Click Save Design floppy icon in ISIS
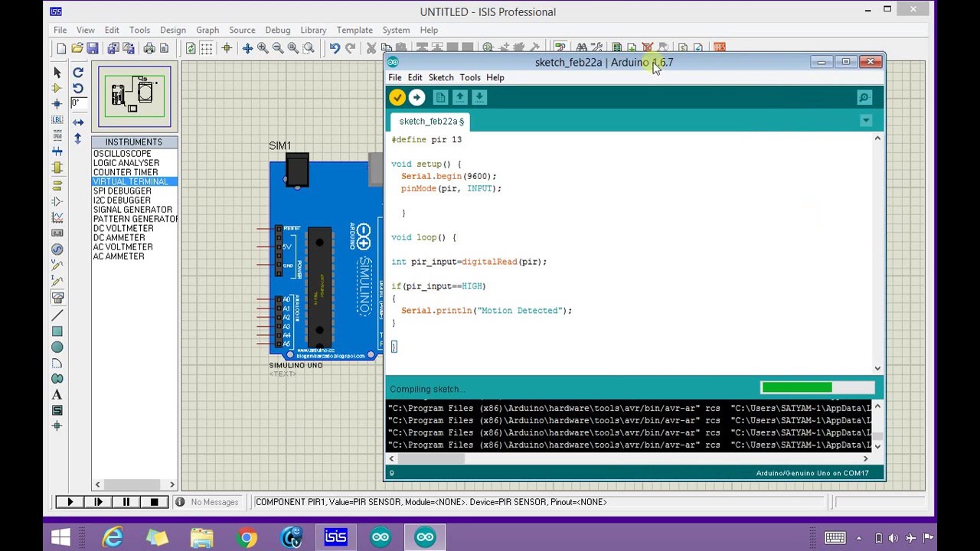Image resolution: width=980 pixels, height=551 pixels. (92, 48)
